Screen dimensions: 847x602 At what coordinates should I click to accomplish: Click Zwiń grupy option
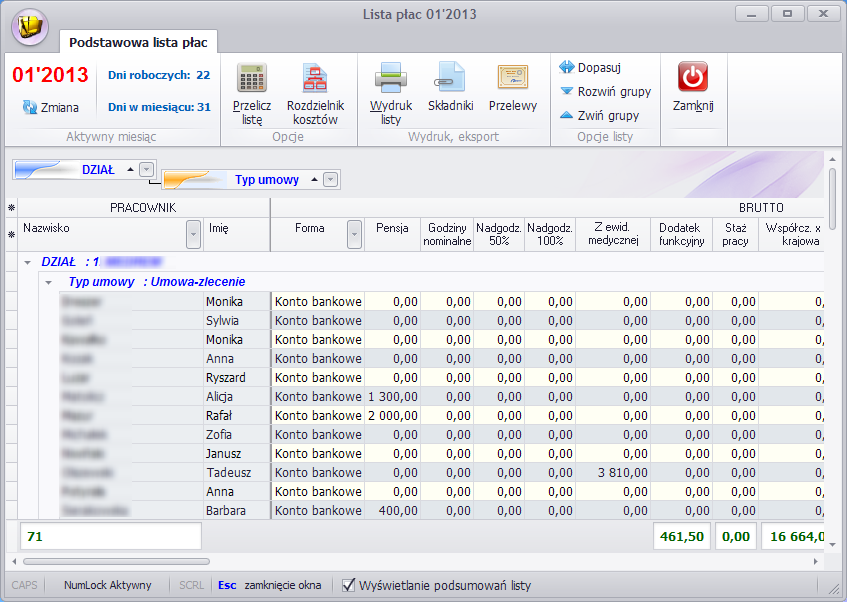point(600,115)
